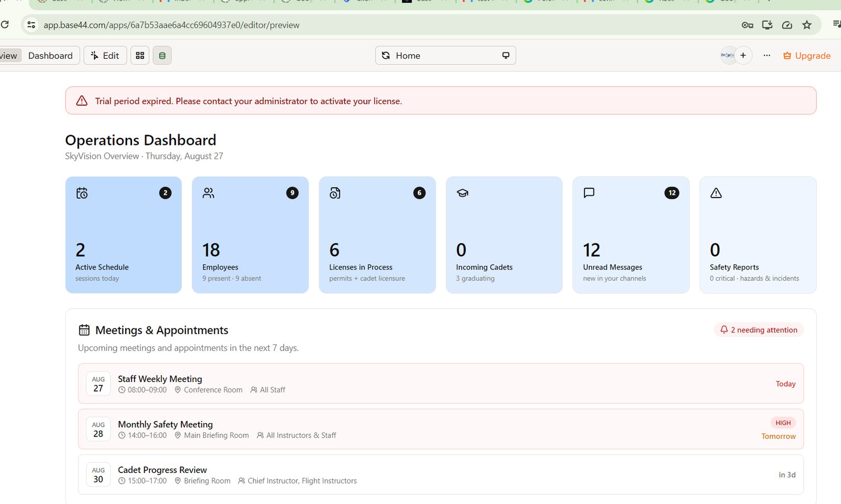The width and height of the screenshot is (841, 504).
Task: Click Conference Room location text
Action: pyautogui.click(x=213, y=390)
